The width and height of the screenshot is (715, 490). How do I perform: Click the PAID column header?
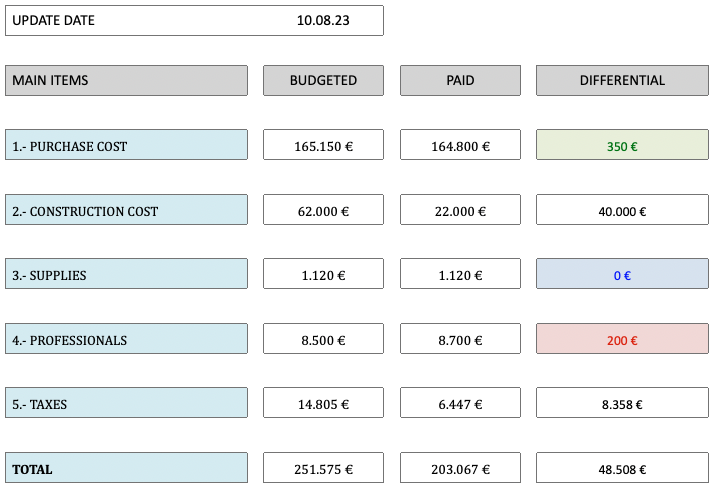click(460, 81)
